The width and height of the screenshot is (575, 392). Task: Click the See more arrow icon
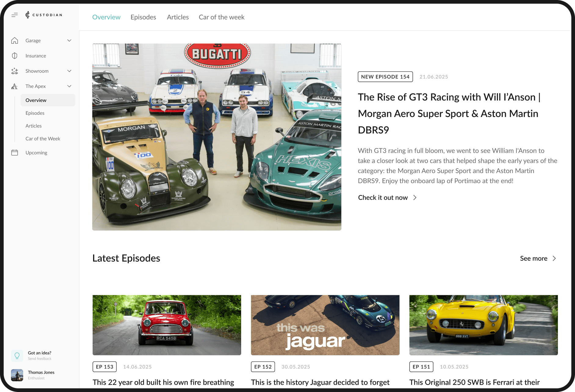click(554, 258)
